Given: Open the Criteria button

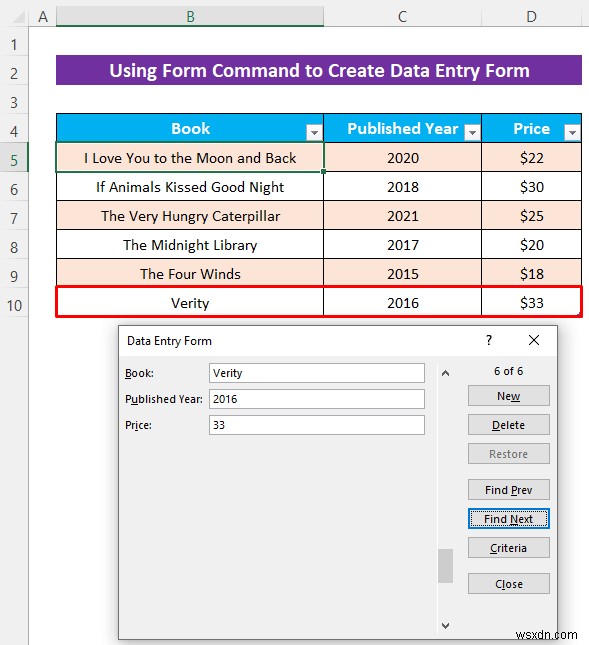Looking at the screenshot, I should tap(508, 548).
